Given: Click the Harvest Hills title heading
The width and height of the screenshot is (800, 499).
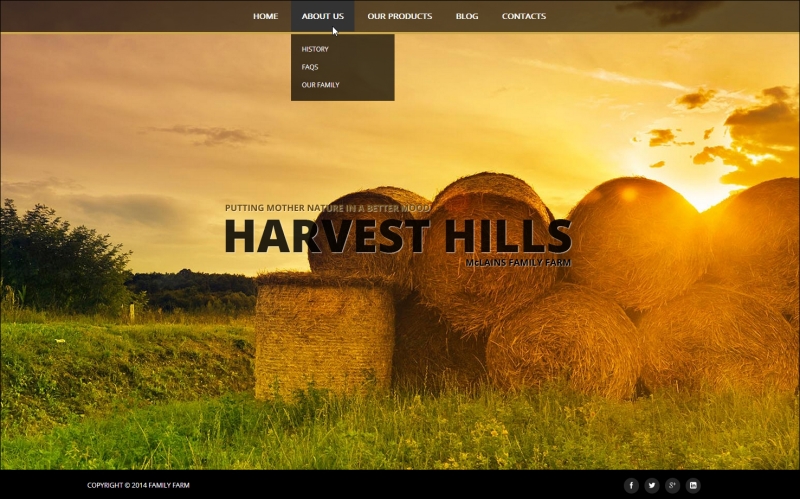Looking at the screenshot, I should point(397,236).
